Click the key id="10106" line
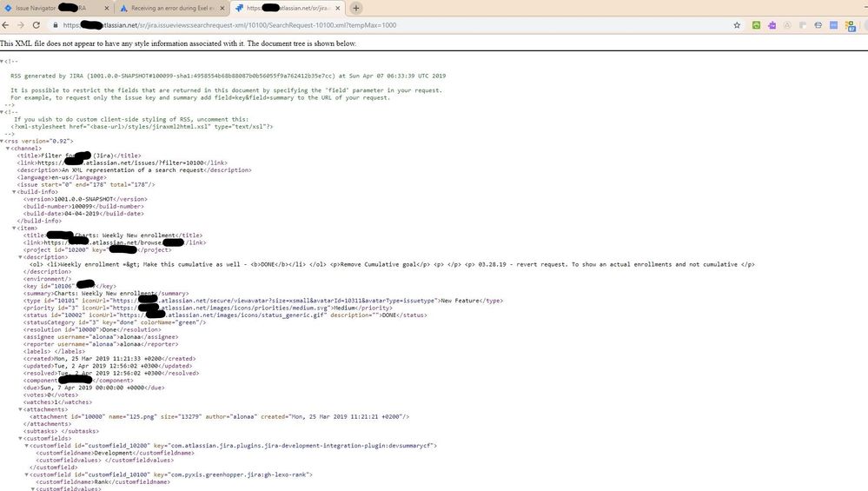This screenshot has height=491, width=868. 70,286
